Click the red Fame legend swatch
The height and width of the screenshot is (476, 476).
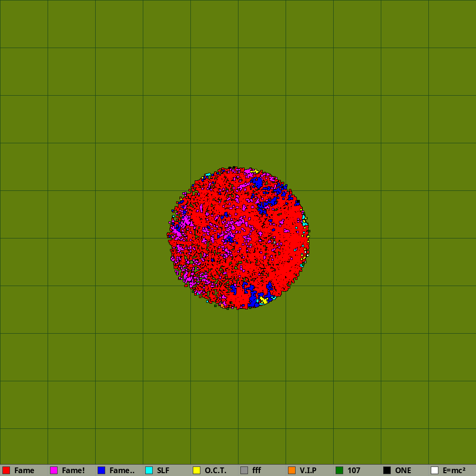click(x=6, y=470)
